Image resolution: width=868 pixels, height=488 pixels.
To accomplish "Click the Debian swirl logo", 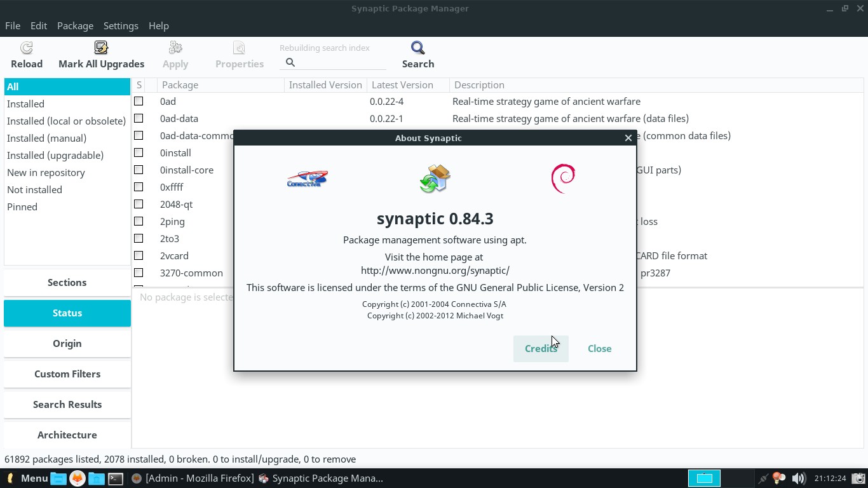I will point(563,179).
